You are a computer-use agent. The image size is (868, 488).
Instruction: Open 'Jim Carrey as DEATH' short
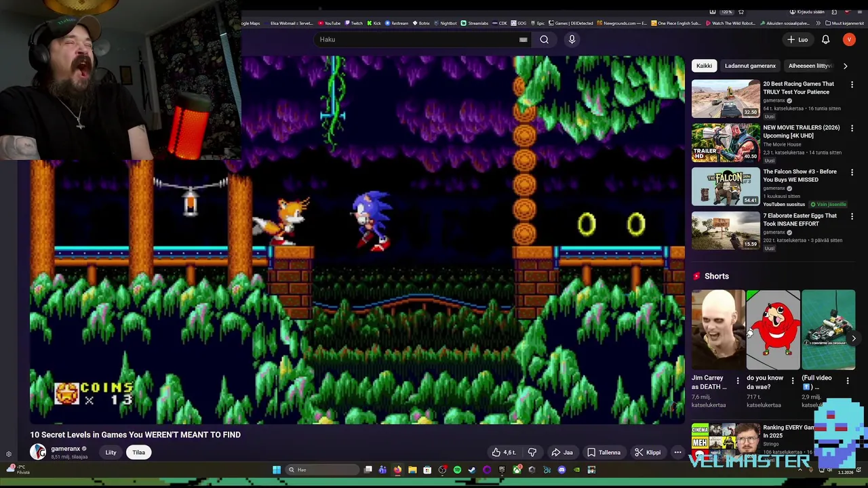(718, 330)
